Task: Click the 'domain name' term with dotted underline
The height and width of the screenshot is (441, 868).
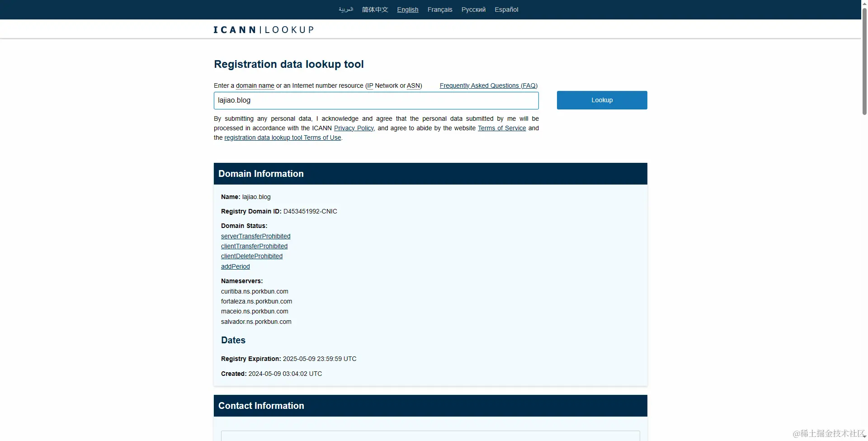Action: [255, 85]
